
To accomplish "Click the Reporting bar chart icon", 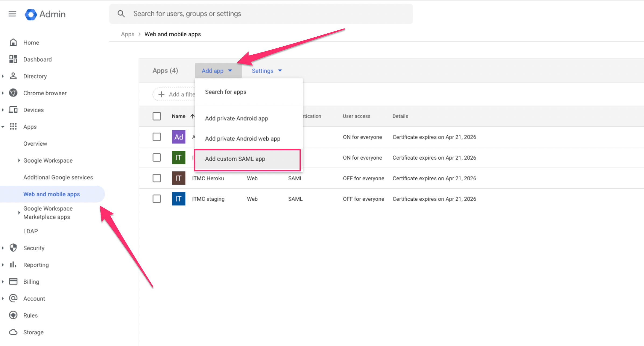I will 13,265.
